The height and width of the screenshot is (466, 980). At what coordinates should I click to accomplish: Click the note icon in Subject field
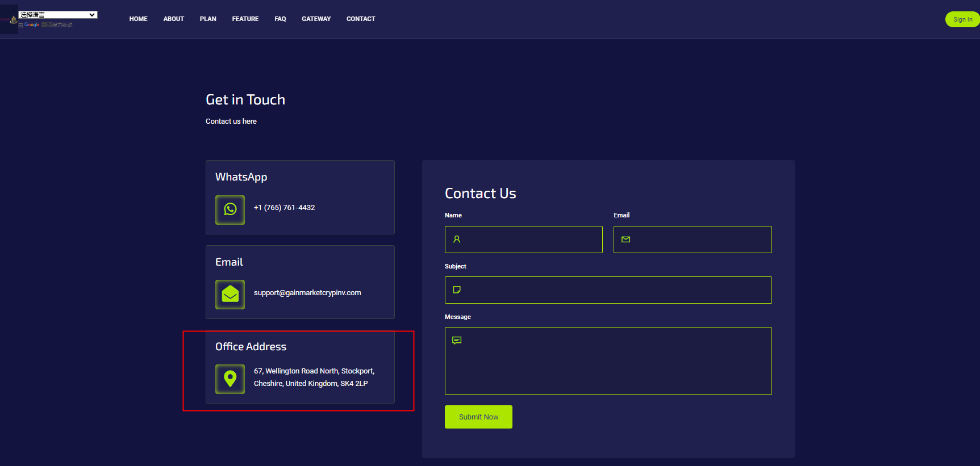click(x=457, y=290)
